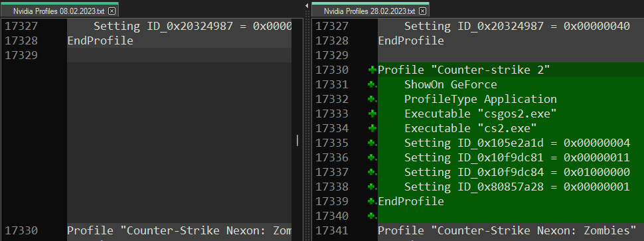Click the diff marker on blank line 17340
The image size is (644, 241).
[x=372, y=216]
